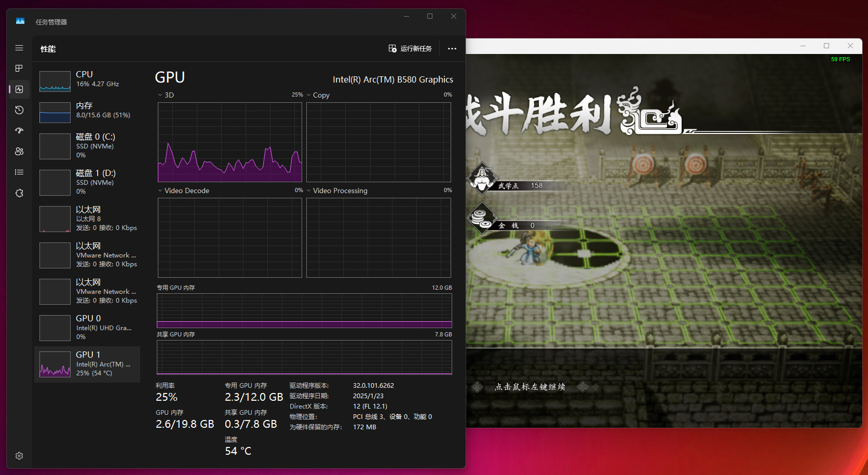Click the Task Manager app icon in title bar

[x=20, y=21]
